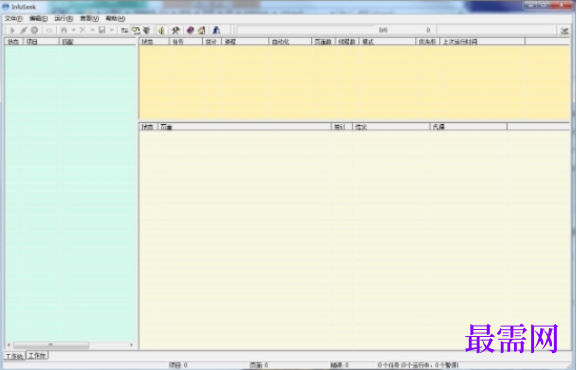Click the 线程数 column header
Image resolution: width=577 pixels, height=370 pixels.
pyautogui.click(x=347, y=42)
